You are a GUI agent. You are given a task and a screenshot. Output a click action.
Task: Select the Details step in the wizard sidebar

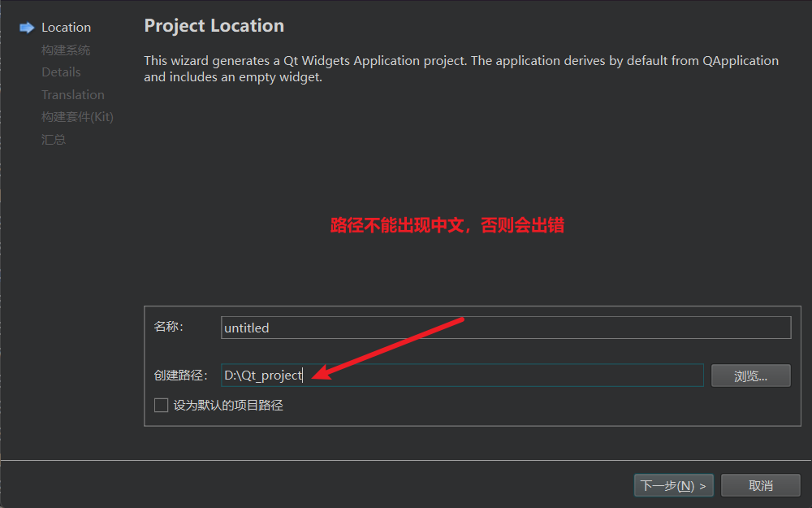click(61, 72)
